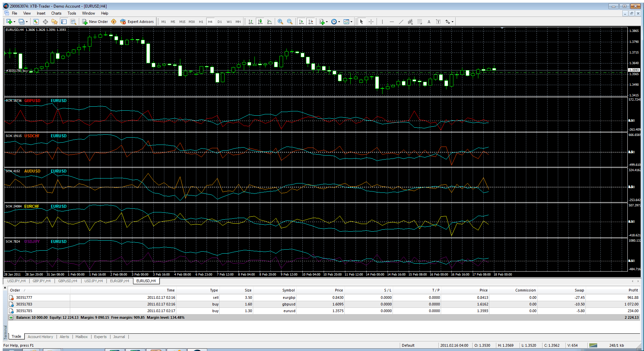
Task: Open the Insert menu
Action: pyautogui.click(x=41, y=13)
